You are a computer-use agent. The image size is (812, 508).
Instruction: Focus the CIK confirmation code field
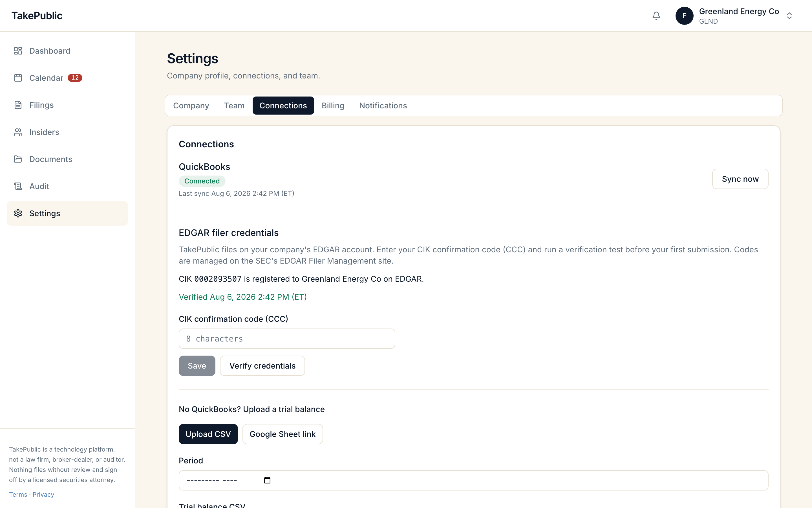(x=287, y=339)
